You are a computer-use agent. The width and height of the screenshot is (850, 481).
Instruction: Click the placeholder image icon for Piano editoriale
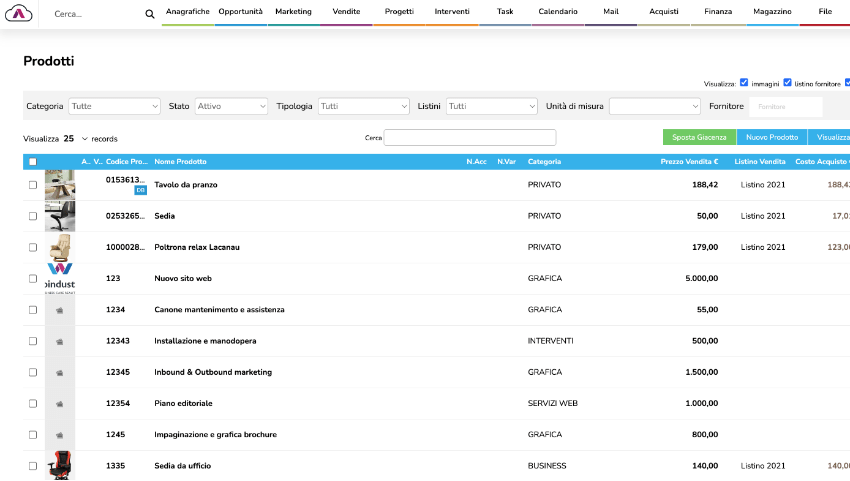coord(60,403)
